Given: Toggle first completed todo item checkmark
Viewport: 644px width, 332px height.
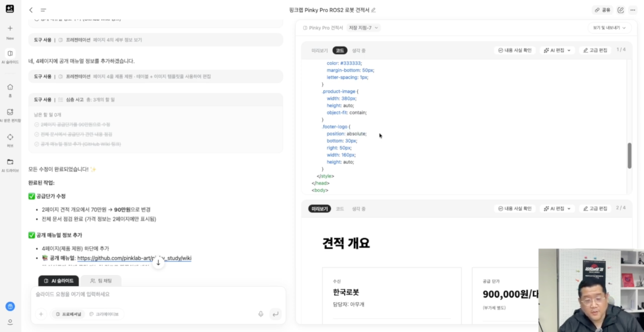Looking at the screenshot, I should tap(37, 125).
